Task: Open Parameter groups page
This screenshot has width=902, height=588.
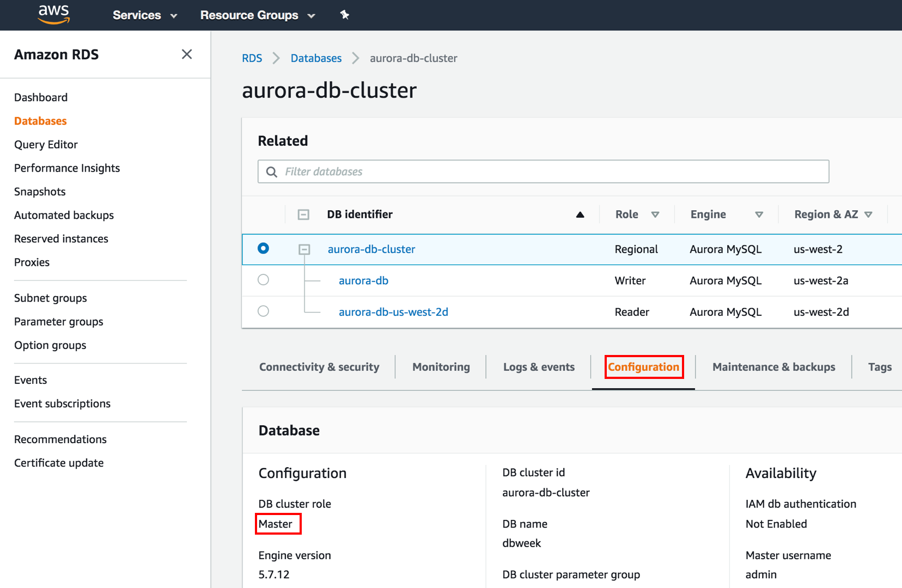Action: click(59, 321)
